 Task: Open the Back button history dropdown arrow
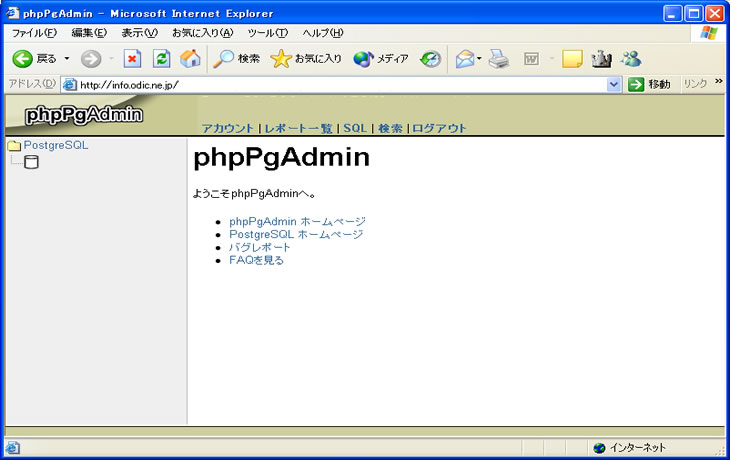tap(67, 59)
